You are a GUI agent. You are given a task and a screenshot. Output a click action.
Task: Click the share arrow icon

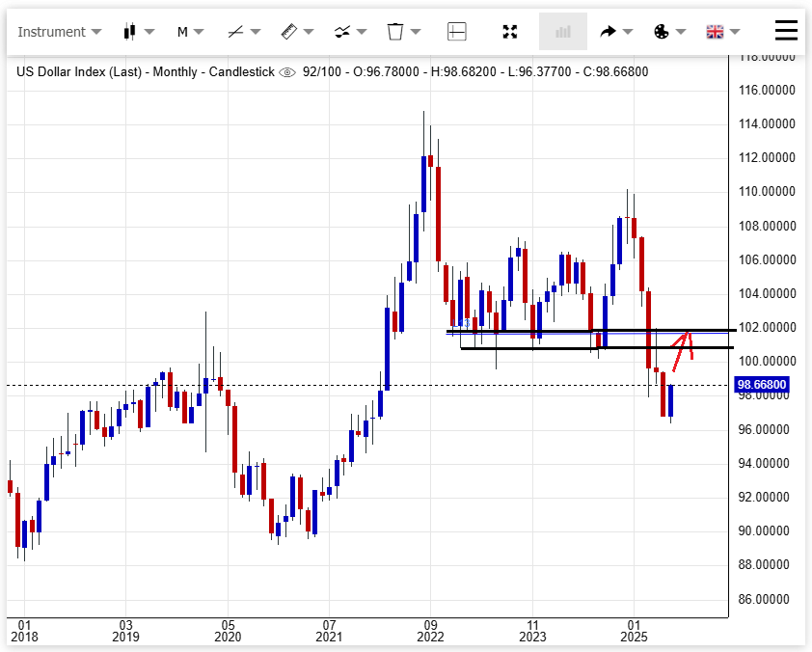[609, 32]
